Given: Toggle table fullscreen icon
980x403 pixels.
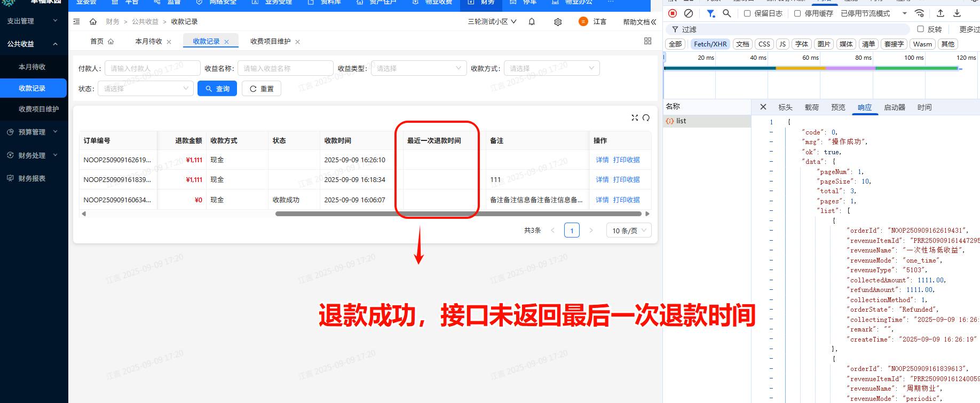Looking at the screenshot, I should [635, 117].
